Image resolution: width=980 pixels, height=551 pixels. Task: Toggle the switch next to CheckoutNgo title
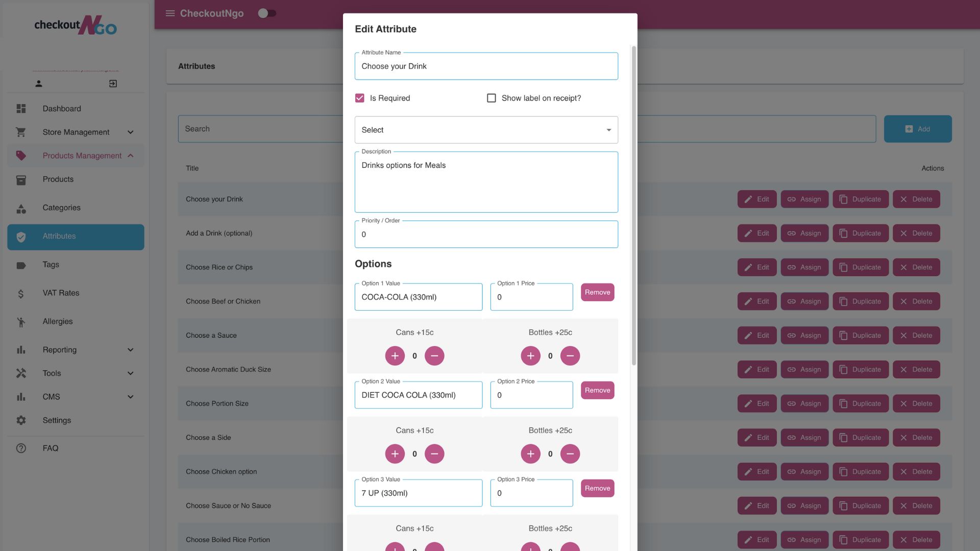266,13
